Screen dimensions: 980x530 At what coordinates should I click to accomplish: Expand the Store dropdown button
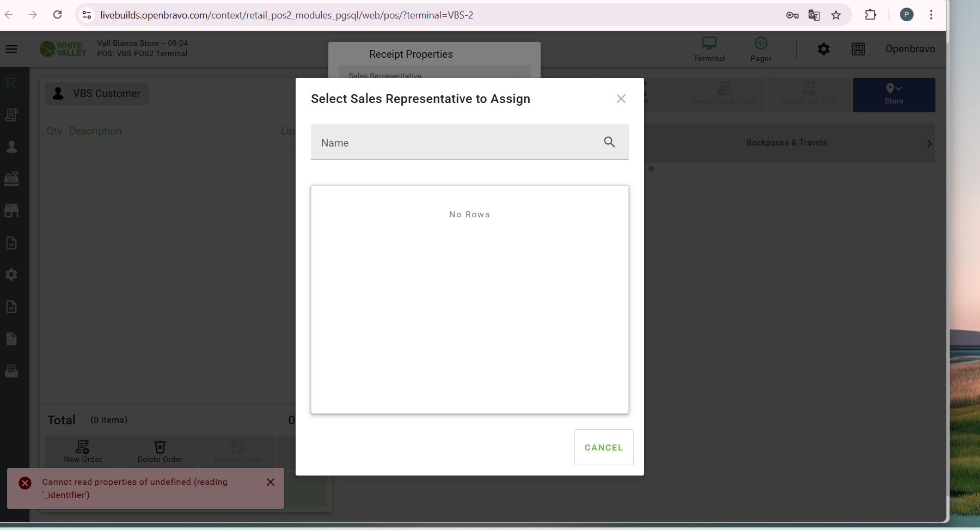point(894,95)
